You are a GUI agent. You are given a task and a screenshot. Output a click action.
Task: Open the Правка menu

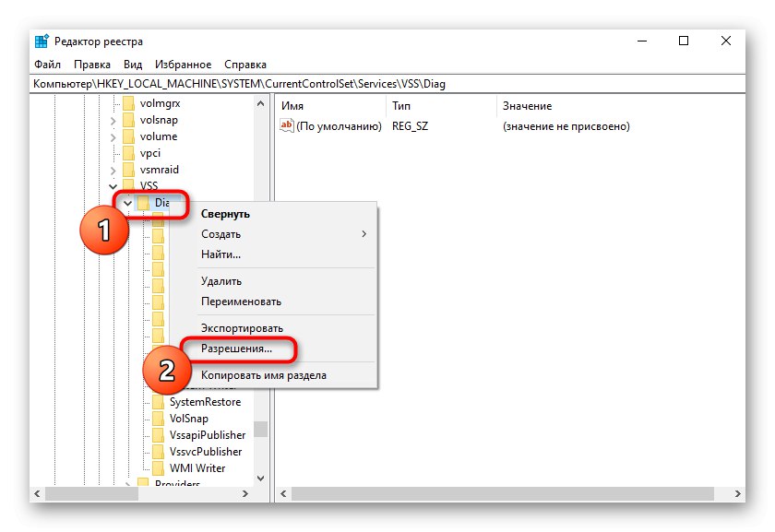click(x=92, y=65)
